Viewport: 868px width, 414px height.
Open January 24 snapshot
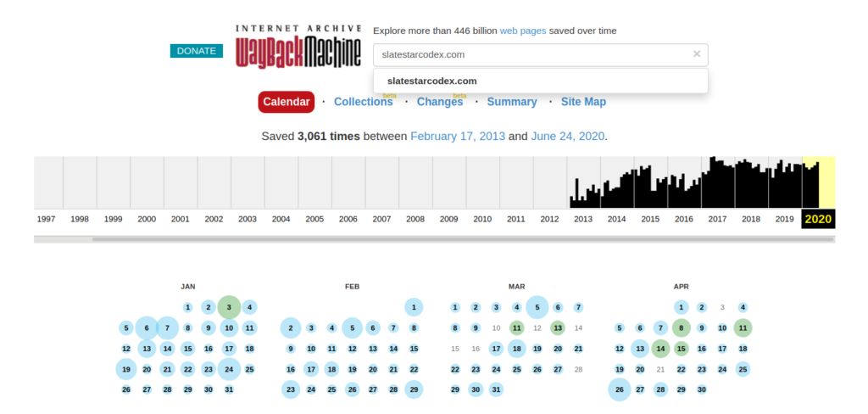click(229, 369)
